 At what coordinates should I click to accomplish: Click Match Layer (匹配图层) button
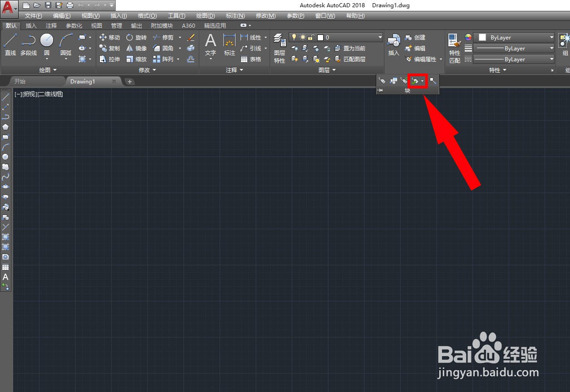[x=350, y=59]
